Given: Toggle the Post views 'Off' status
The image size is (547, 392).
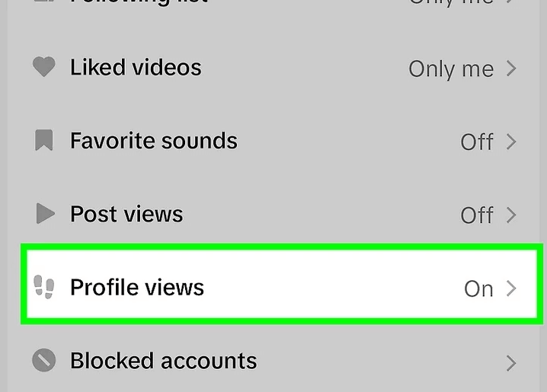Looking at the screenshot, I should tap(477, 215).
